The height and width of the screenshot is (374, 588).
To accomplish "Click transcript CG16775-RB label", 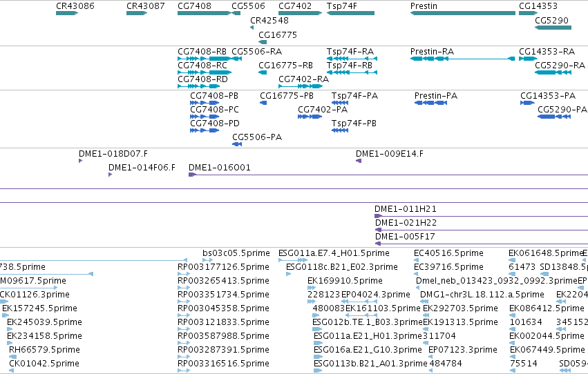I will 285,65.
